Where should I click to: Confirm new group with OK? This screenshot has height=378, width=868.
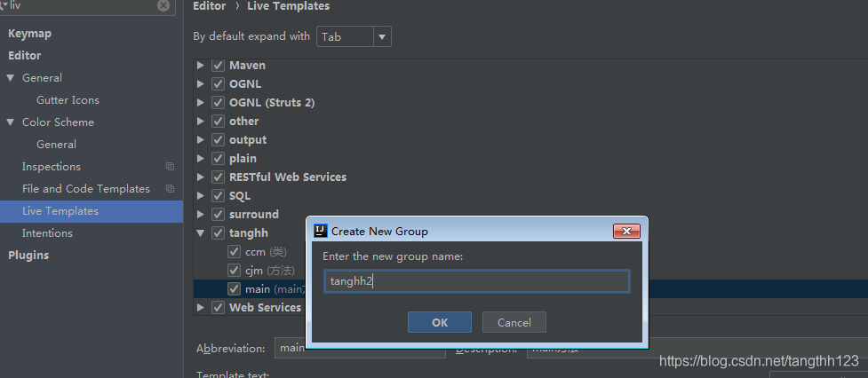coord(440,322)
